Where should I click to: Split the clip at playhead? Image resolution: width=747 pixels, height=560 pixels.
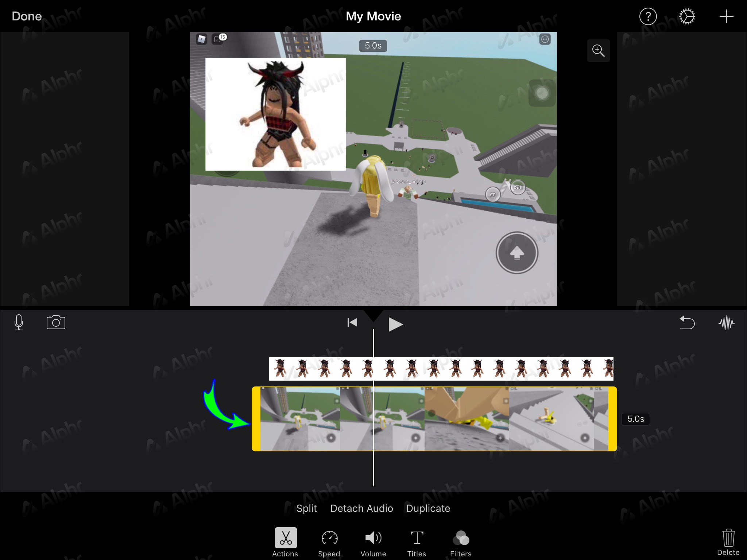click(306, 508)
